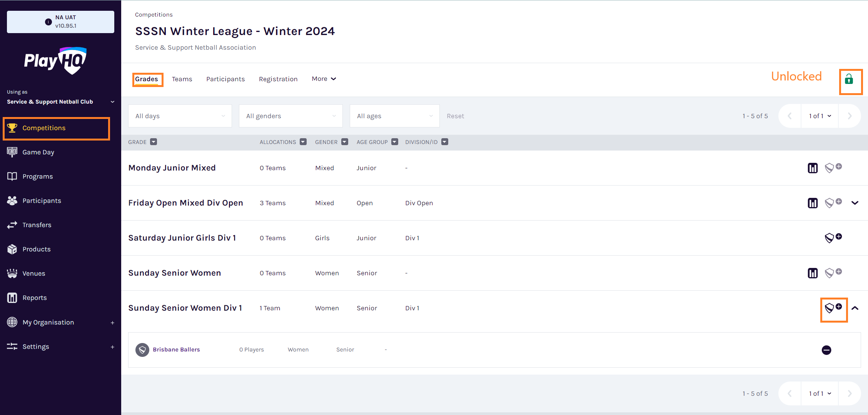
Task: Expand Settings submenu plus
Action: pyautogui.click(x=112, y=347)
